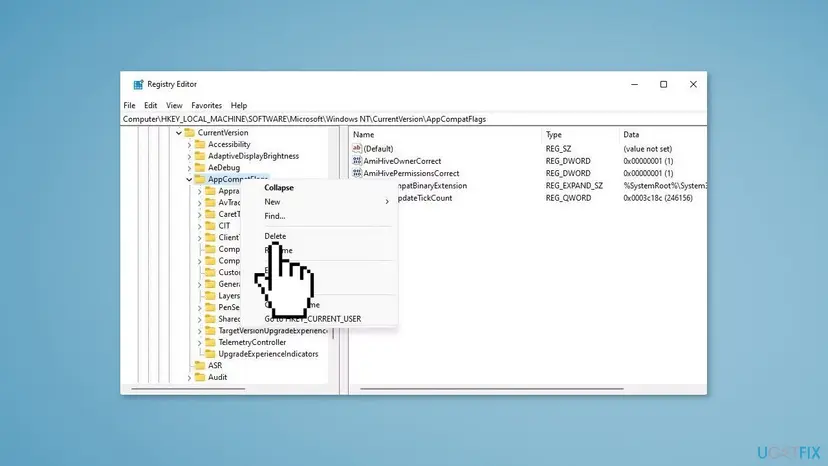Click the (Default) string value icon

[357, 148]
